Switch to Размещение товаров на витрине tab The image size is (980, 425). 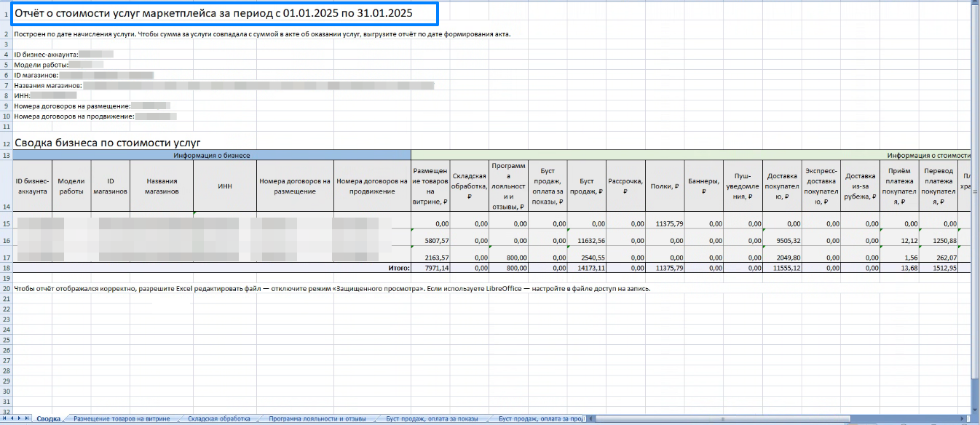[122, 418]
